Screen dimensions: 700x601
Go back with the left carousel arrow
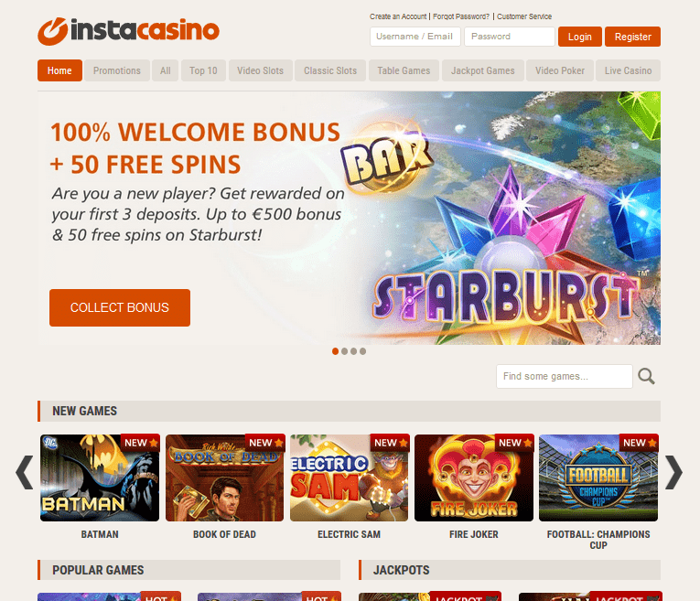click(x=24, y=473)
